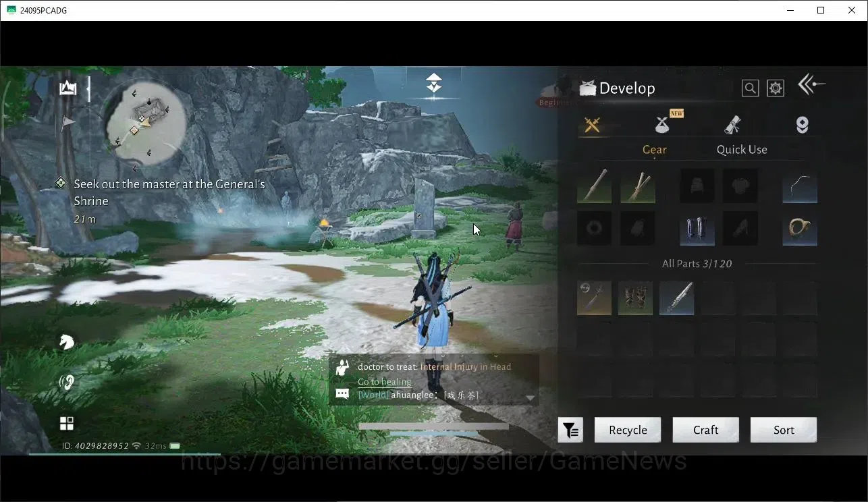
Task: Open the stacked pin tab icon
Action: [802, 125]
